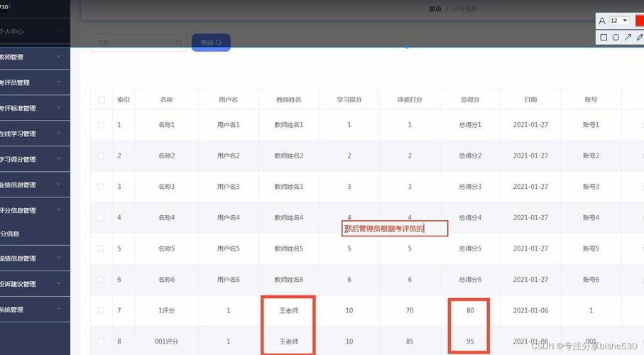644x355 pixels.
Task: Click the cell 001评分
Action: pyautogui.click(x=166, y=342)
